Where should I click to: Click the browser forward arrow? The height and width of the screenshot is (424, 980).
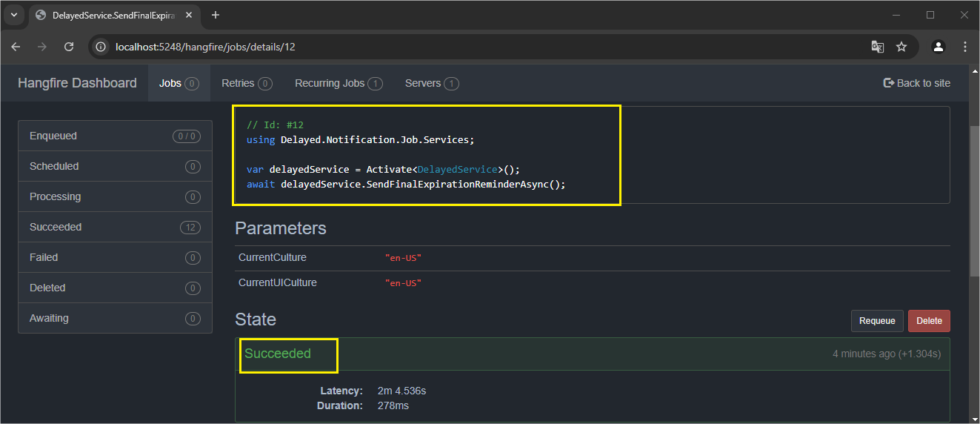point(42,47)
